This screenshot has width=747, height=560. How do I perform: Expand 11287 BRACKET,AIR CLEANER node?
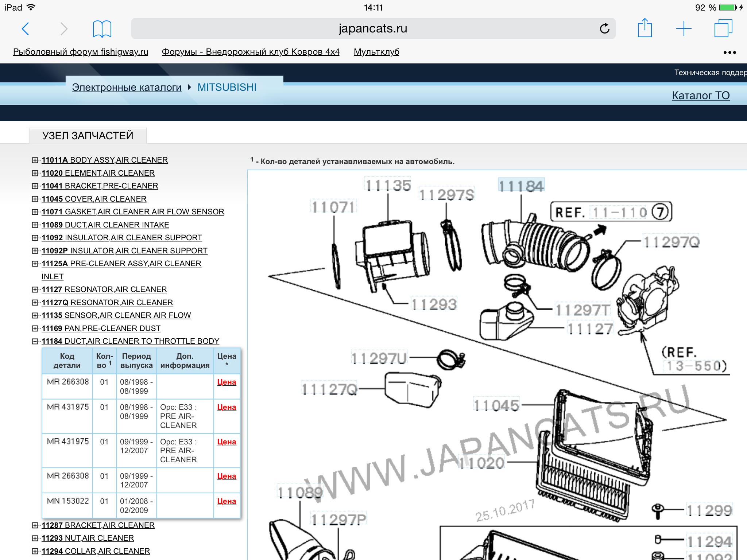35,525
